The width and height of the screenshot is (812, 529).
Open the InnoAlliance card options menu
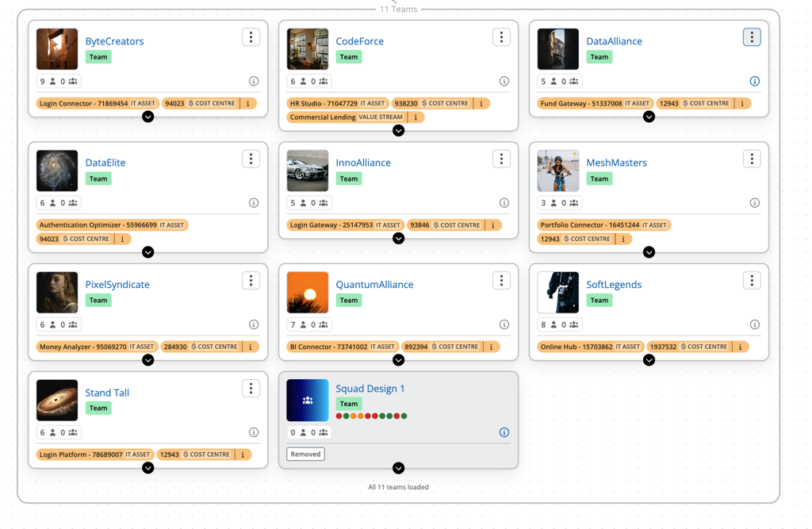(501, 159)
